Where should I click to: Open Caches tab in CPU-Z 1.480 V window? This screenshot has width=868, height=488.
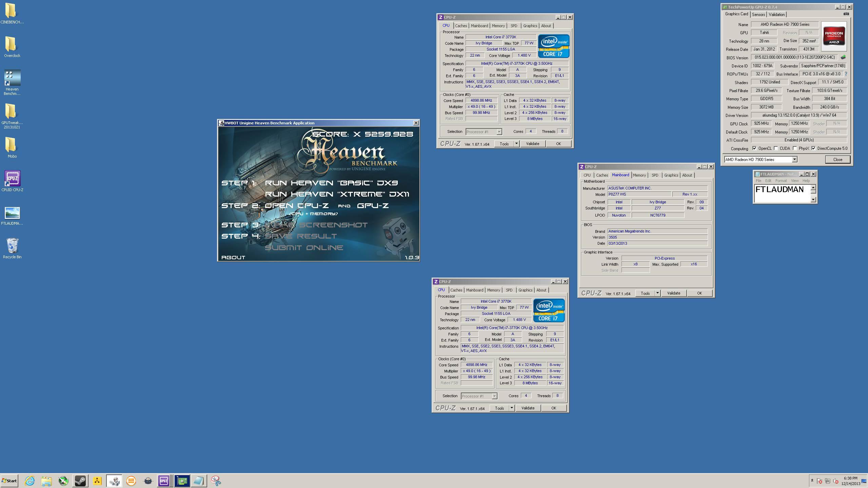(x=461, y=26)
